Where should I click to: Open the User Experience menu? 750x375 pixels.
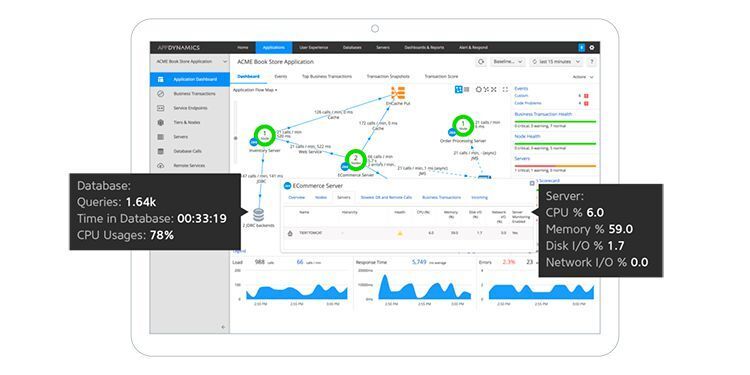pos(314,47)
